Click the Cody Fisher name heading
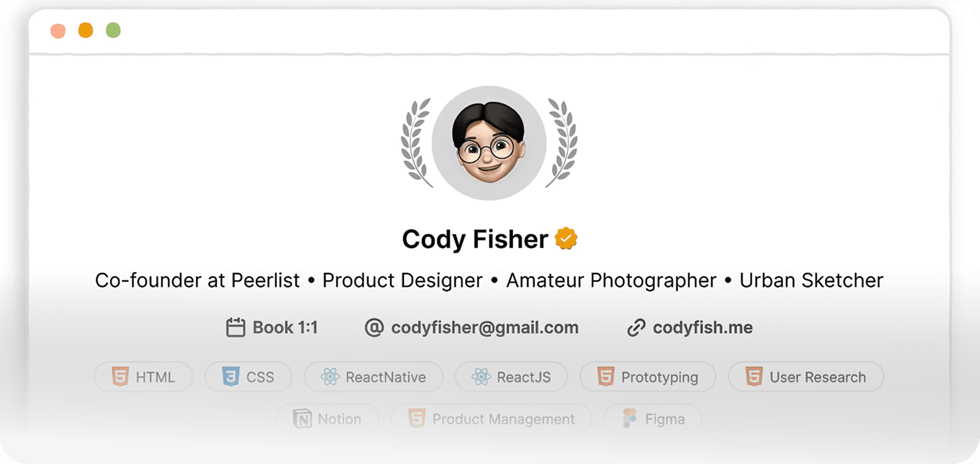Viewport: 980px width, 464px height. tap(475, 239)
